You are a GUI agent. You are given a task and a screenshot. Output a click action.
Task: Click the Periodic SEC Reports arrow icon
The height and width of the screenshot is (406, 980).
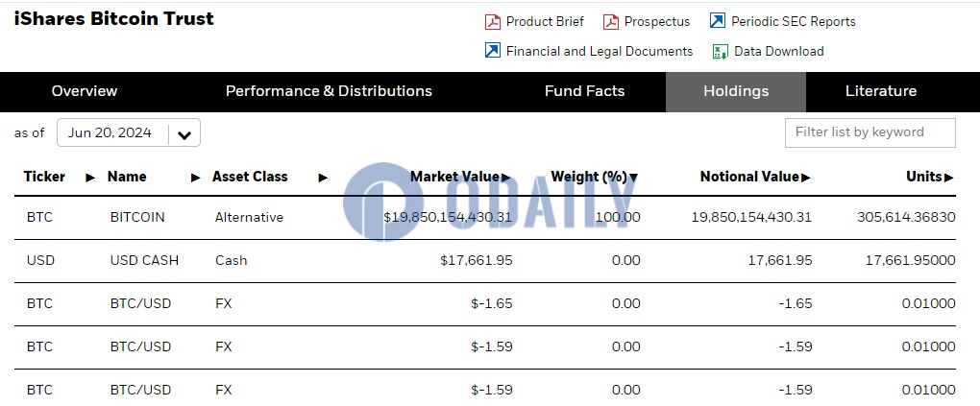[718, 21]
